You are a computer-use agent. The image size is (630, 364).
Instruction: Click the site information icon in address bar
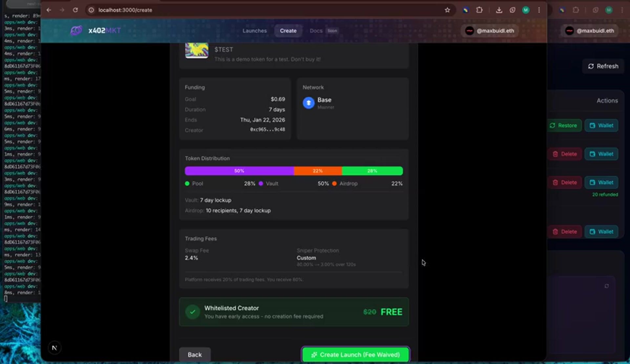click(x=91, y=10)
